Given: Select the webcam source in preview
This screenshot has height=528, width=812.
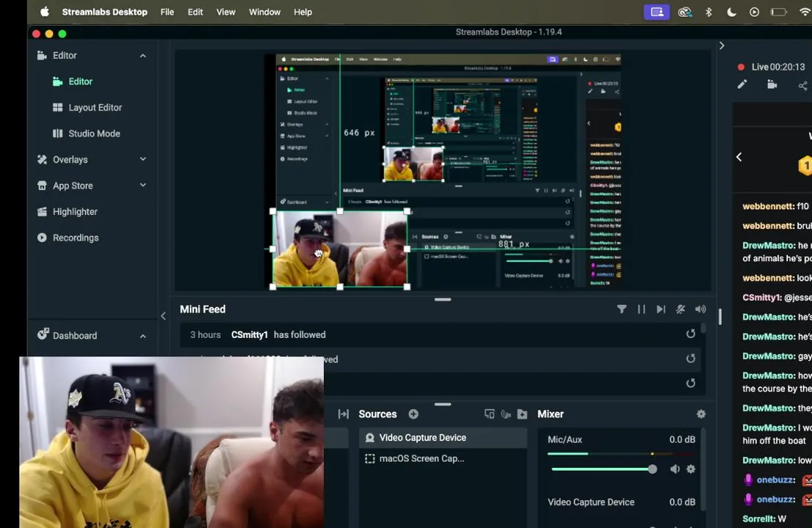Looking at the screenshot, I should coord(340,249).
